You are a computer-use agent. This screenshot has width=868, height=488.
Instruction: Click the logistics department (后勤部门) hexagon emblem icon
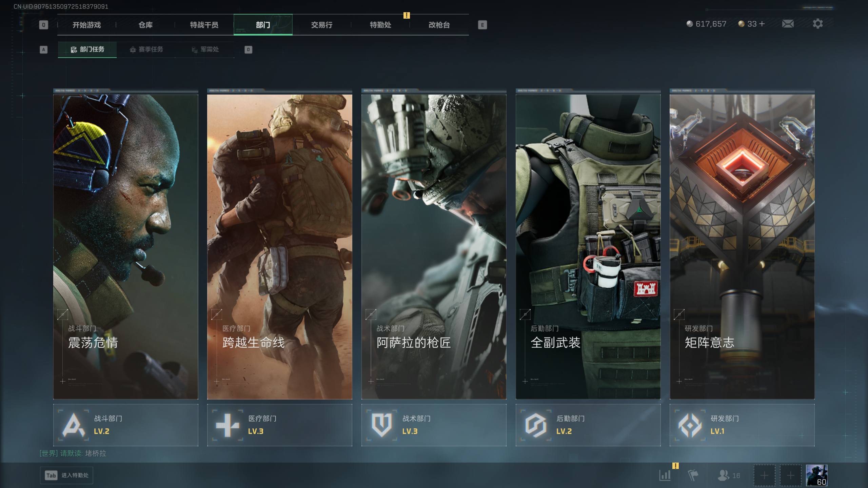536,425
